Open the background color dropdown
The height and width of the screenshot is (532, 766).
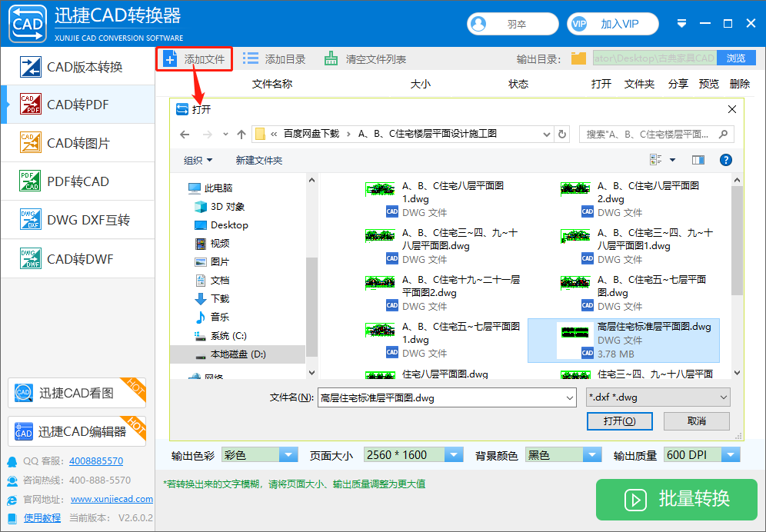(591, 455)
